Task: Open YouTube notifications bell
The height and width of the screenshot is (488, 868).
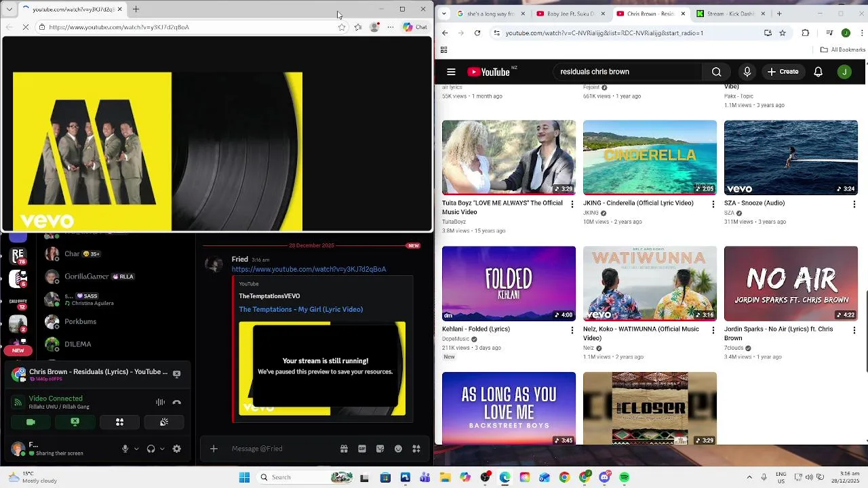Action: tap(818, 72)
